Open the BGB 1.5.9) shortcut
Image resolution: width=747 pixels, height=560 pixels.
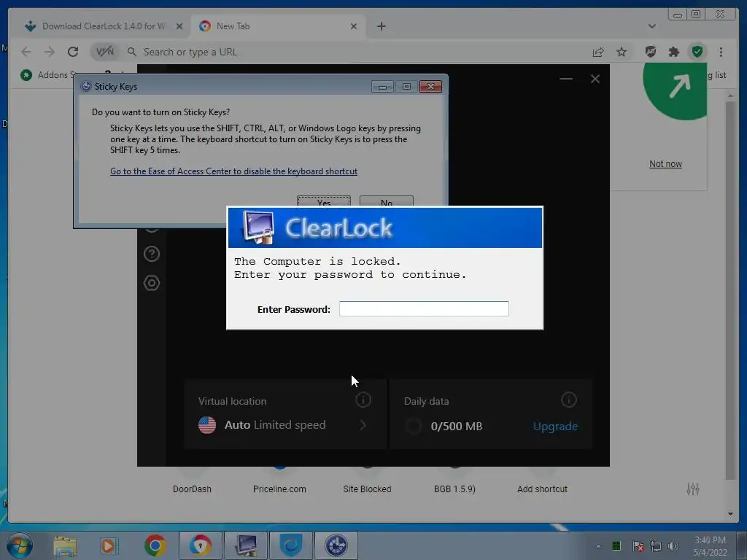(x=454, y=489)
